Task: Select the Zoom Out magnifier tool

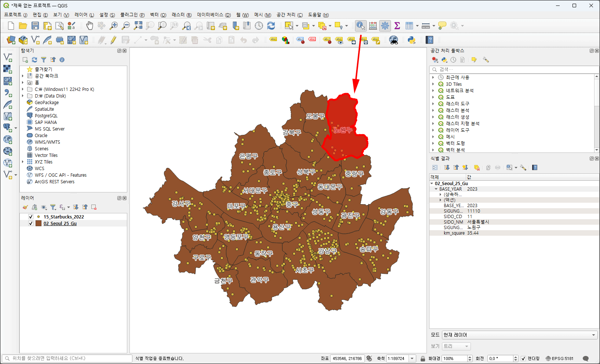Action: point(126,26)
